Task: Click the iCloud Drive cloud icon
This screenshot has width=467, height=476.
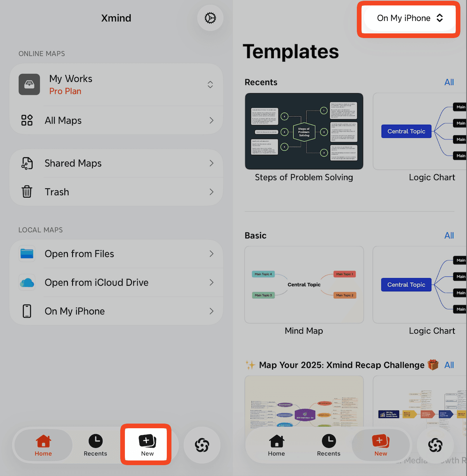Action: pyautogui.click(x=27, y=282)
